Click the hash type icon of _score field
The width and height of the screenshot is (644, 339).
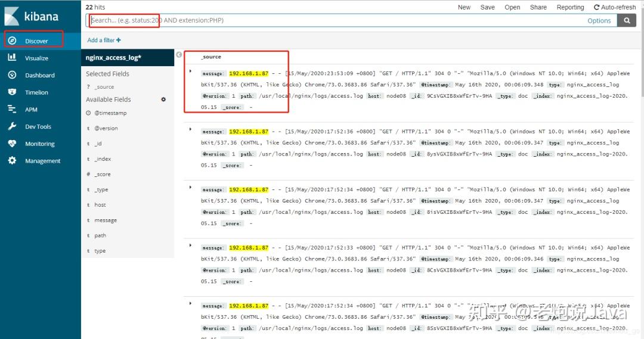click(x=88, y=174)
